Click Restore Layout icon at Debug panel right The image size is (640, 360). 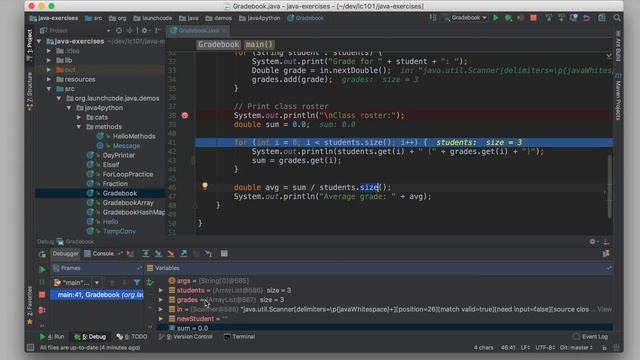(606, 253)
